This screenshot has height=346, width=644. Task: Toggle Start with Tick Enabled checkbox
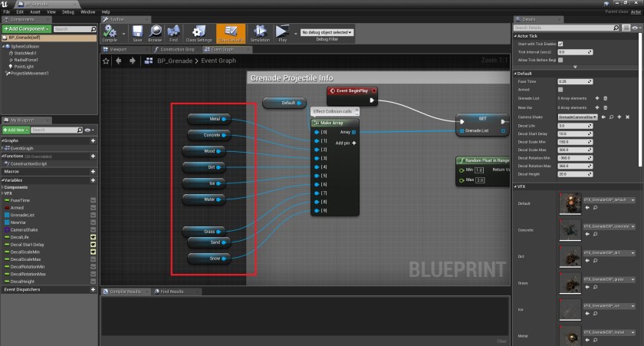tap(560, 44)
